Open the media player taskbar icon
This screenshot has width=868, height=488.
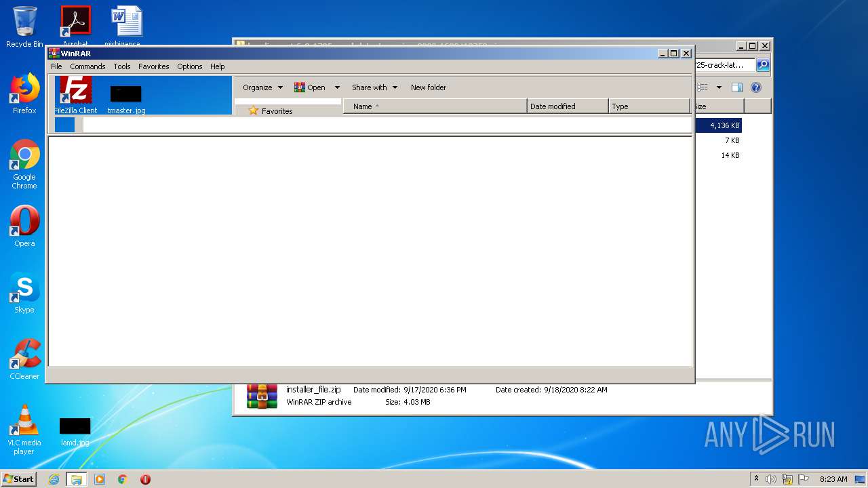click(100, 479)
